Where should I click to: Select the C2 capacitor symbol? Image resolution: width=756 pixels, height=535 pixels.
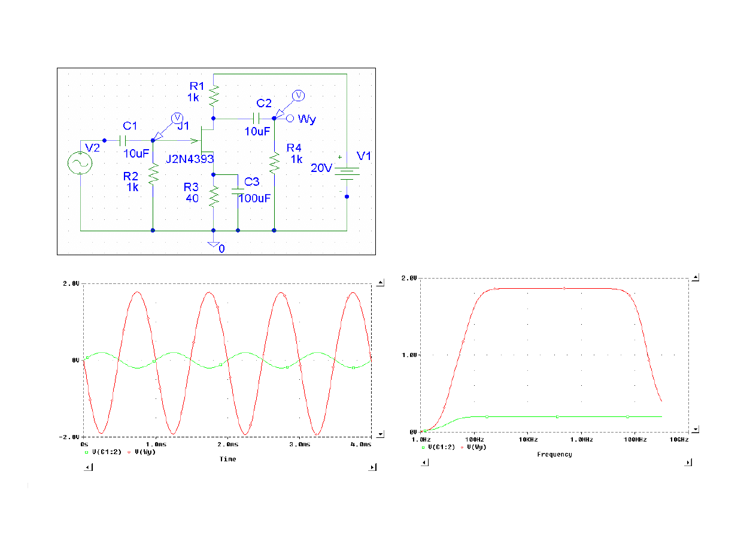point(257,119)
